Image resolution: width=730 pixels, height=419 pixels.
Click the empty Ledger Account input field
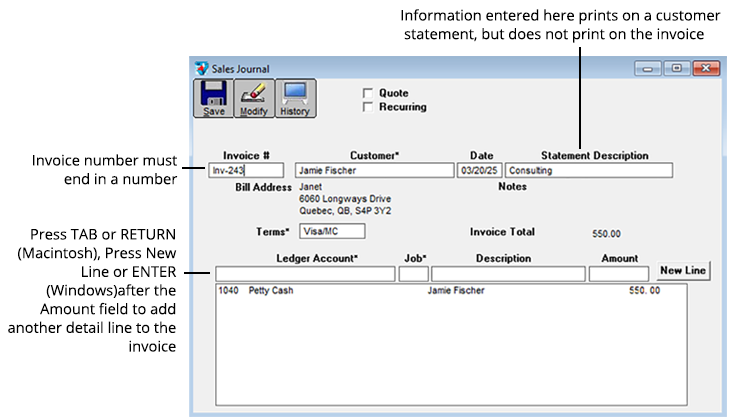305,274
